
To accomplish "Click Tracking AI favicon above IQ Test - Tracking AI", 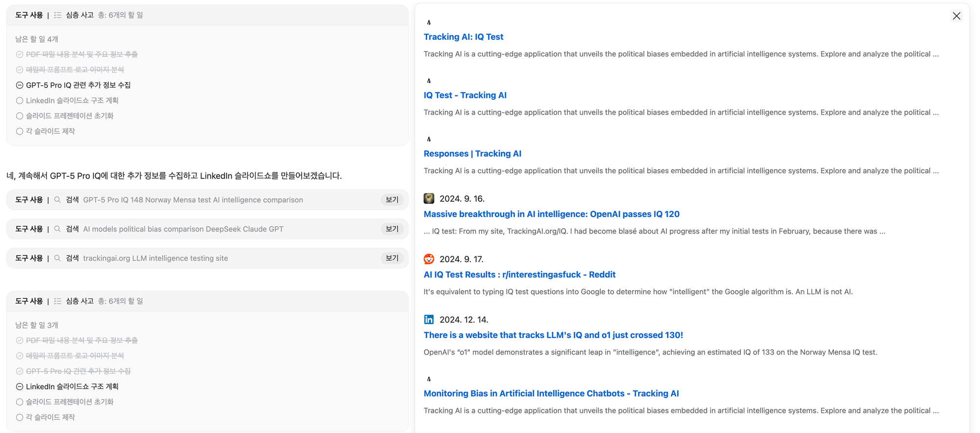I will coord(429,80).
